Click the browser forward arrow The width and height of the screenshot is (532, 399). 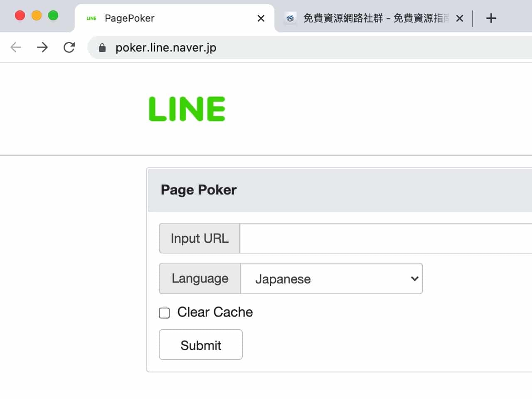[42, 47]
